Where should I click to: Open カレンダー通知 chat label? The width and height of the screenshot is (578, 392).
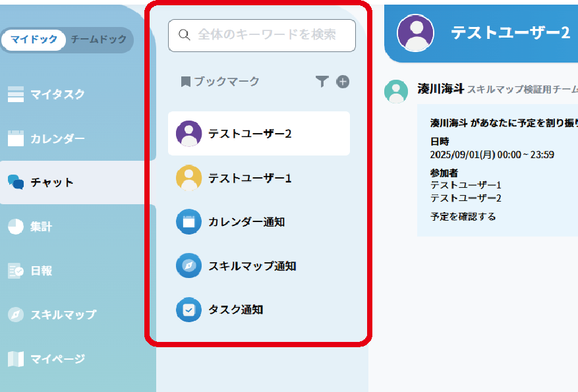[246, 222]
